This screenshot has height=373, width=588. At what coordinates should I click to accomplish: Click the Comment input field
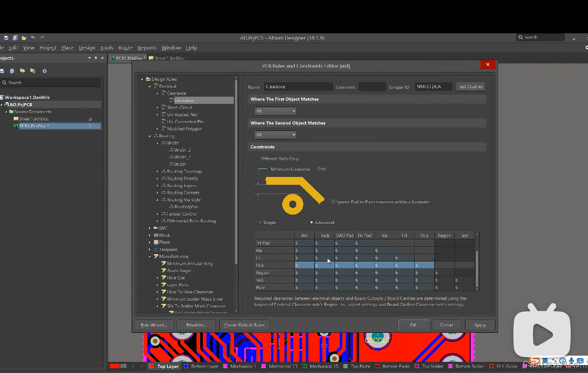click(x=372, y=87)
